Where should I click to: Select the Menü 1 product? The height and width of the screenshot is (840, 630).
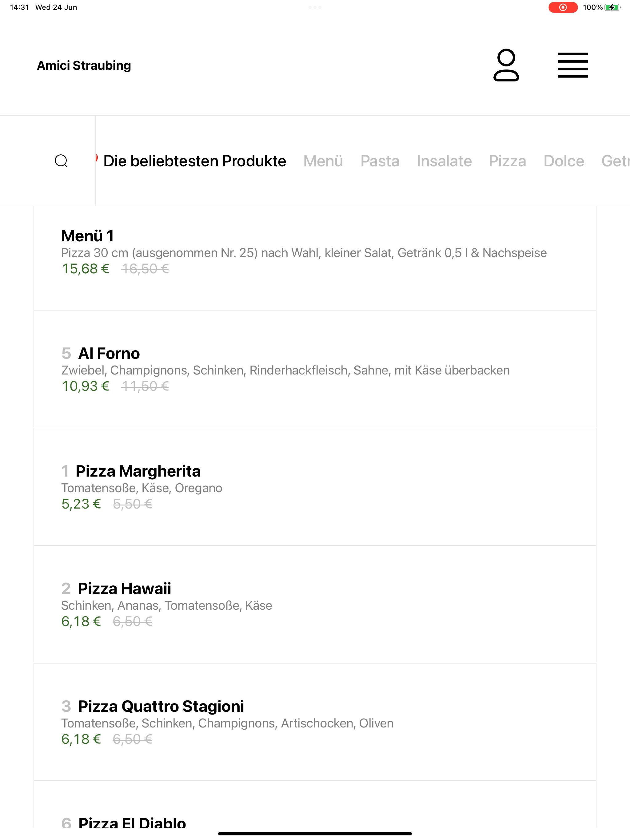(315, 258)
